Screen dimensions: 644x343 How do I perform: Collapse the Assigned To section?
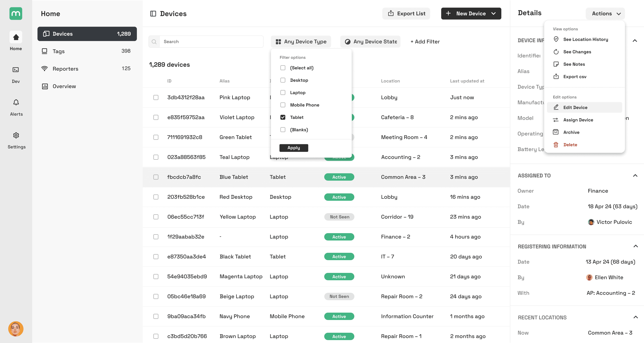coord(635,176)
